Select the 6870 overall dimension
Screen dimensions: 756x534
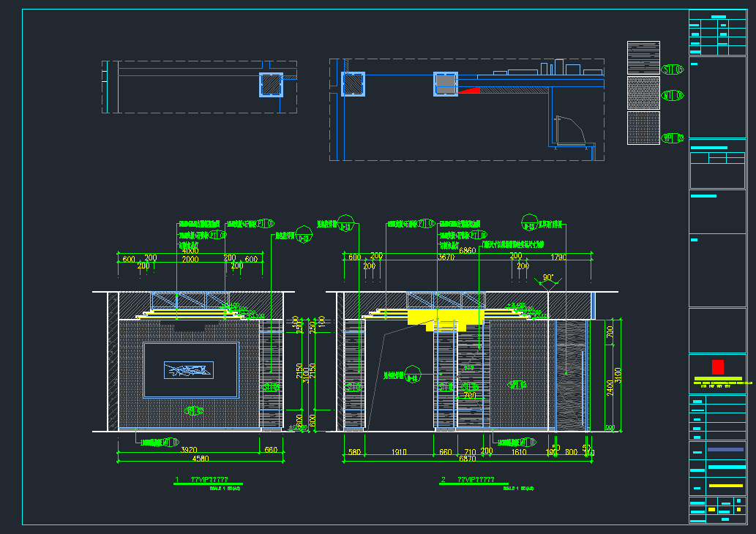point(467,459)
